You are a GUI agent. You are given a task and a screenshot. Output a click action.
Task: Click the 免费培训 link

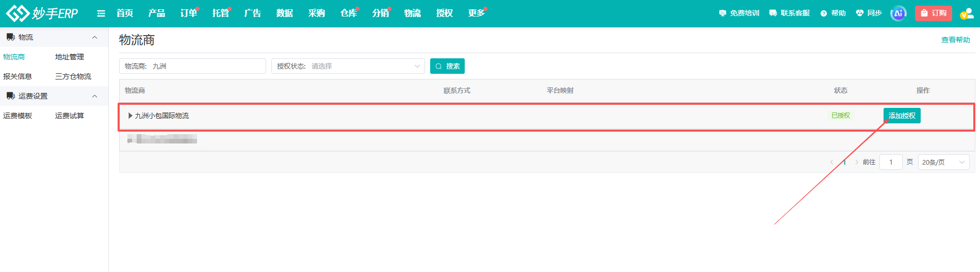point(739,13)
